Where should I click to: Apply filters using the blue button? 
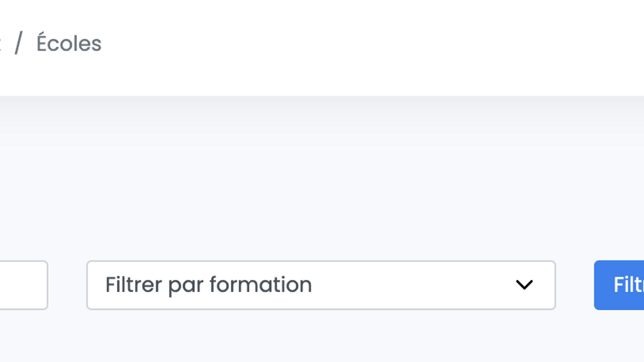pos(620,285)
